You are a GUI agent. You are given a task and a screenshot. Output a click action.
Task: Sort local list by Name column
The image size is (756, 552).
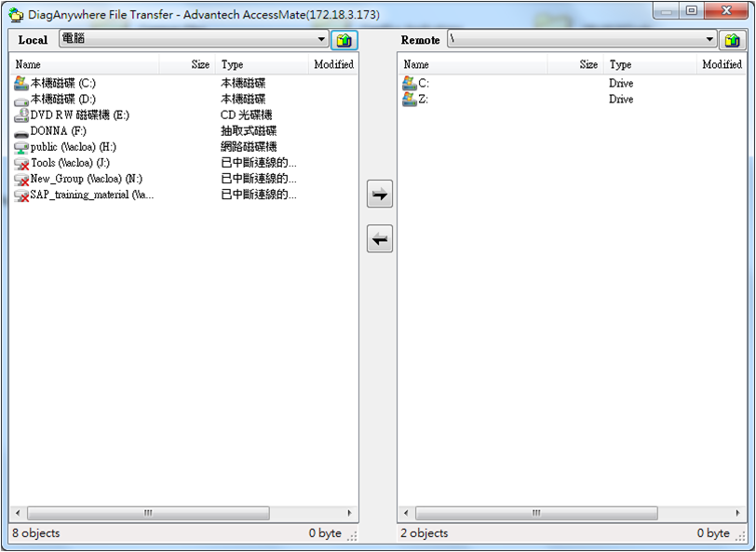pos(85,64)
